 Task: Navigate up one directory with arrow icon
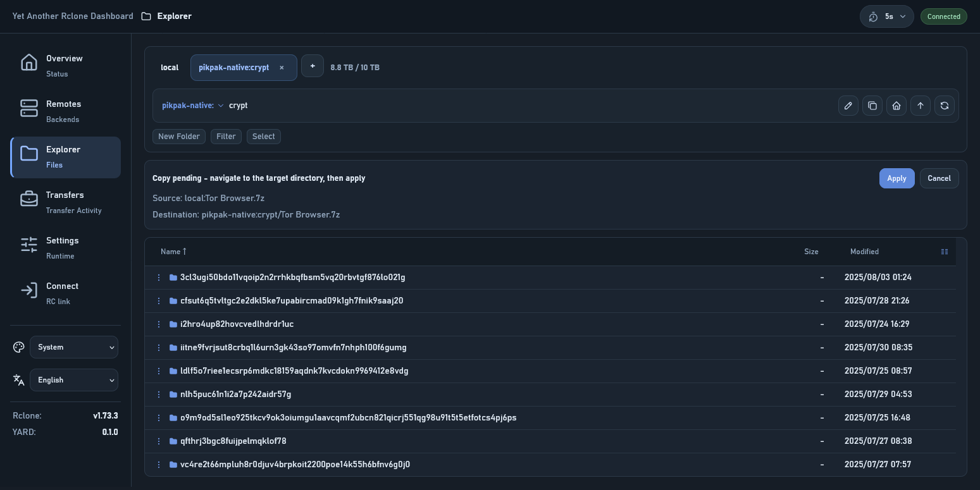click(920, 106)
